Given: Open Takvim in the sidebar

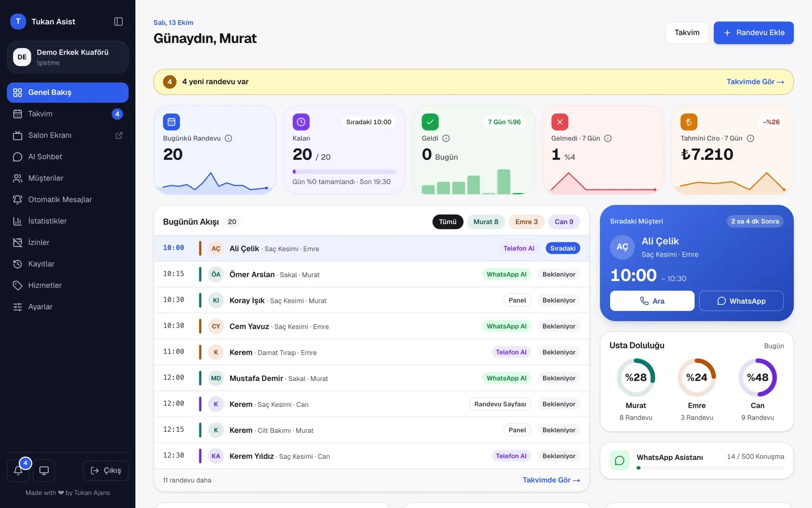Looking at the screenshot, I should click(67, 114).
